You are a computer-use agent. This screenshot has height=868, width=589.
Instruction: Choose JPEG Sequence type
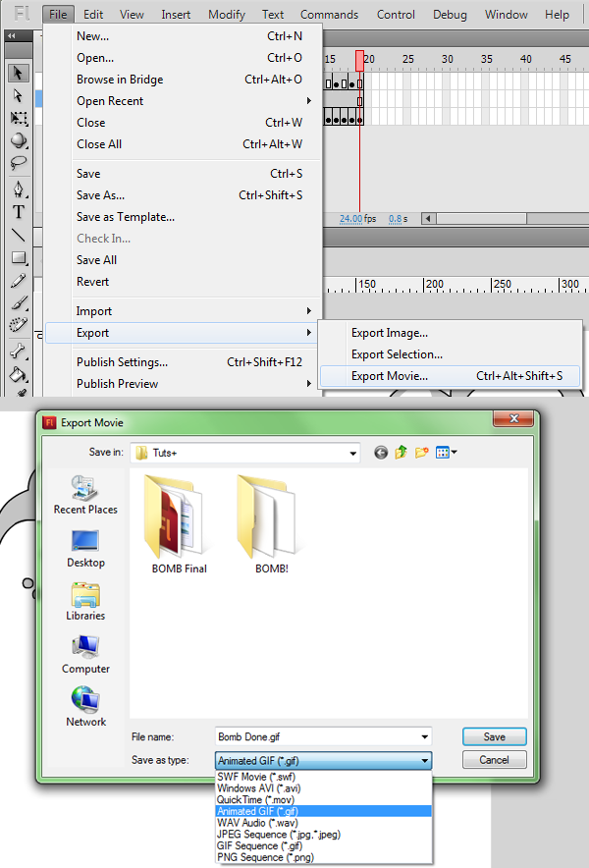click(323, 835)
